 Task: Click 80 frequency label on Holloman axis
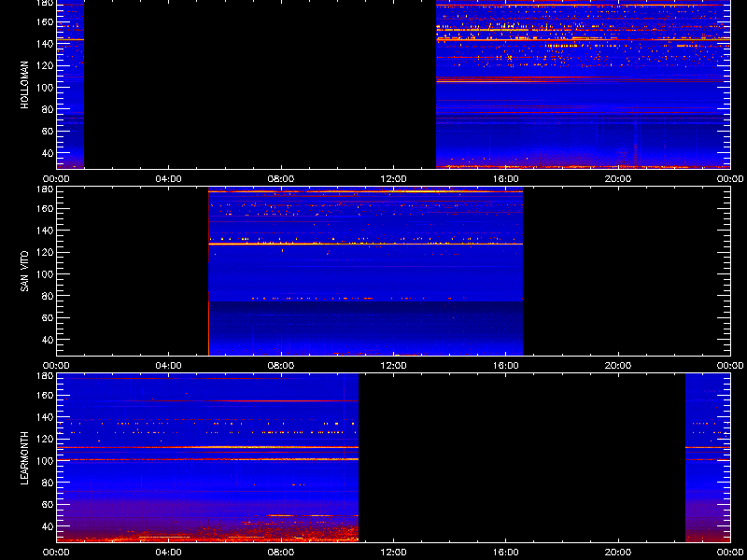pos(48,109)
